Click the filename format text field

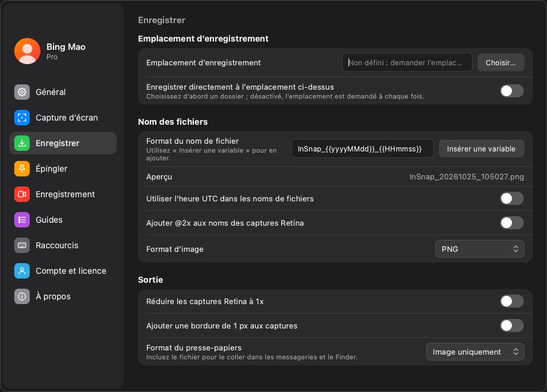tap(363, 149)
